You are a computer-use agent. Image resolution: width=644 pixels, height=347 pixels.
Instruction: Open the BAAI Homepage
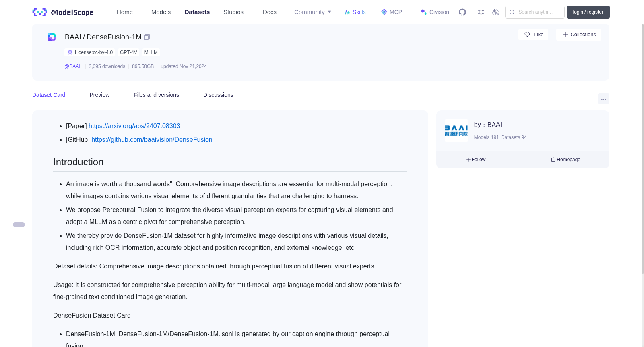point(566,160)
